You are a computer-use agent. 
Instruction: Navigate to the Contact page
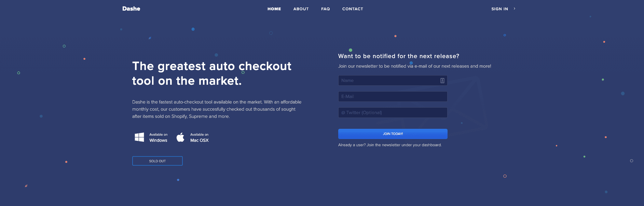pos(353,9)
